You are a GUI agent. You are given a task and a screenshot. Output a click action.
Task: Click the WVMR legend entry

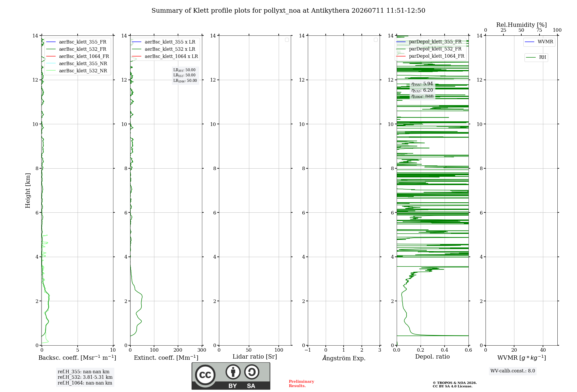539,42
